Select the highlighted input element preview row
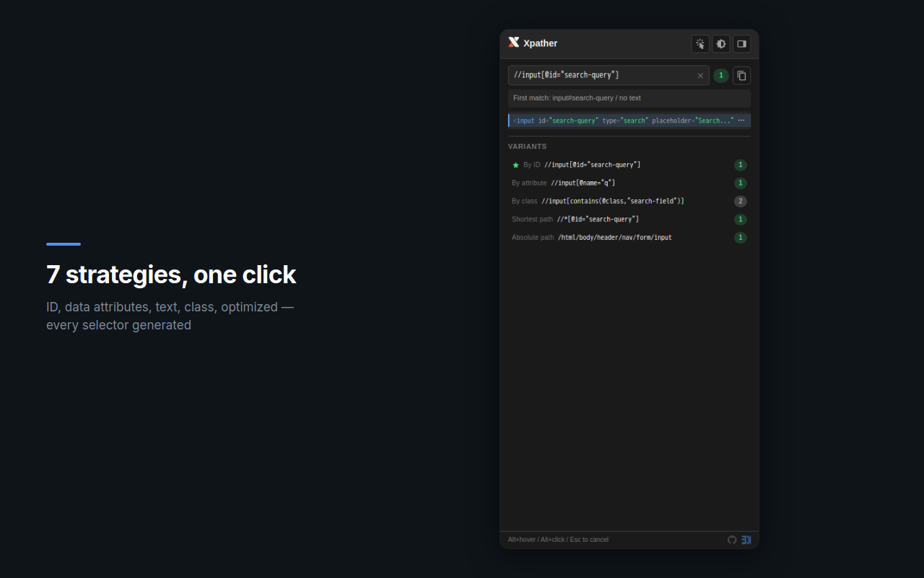The image size is (924, 578). (x=624, y=120)
